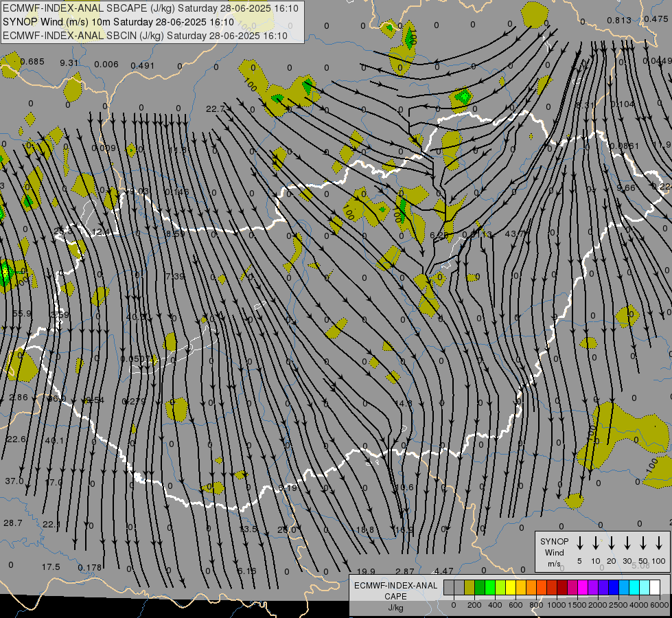Click the 0.813 value on the map
The height and width of the screenshot is (618, 672).
click(619, 20)
